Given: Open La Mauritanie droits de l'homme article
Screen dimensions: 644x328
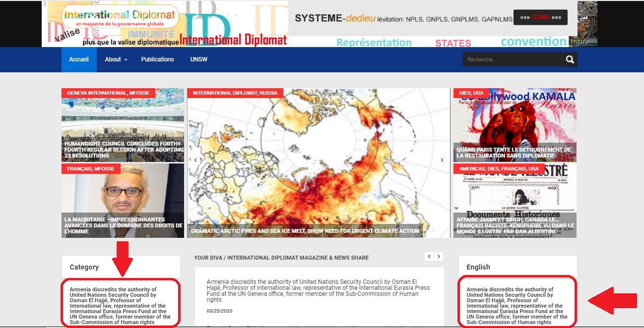Looking at the screenshot, I should click(x=123, y=225).
